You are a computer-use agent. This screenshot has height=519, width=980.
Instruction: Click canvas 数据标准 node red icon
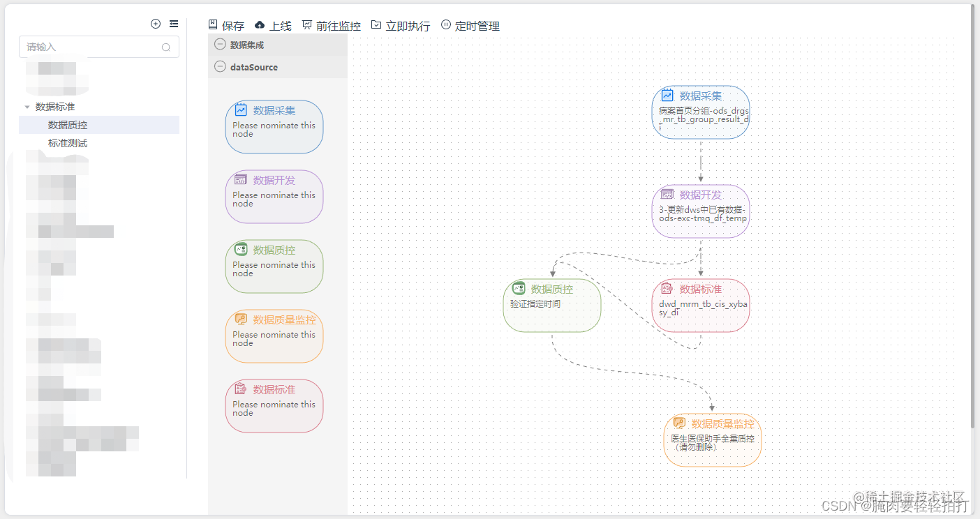pos(667,288)
